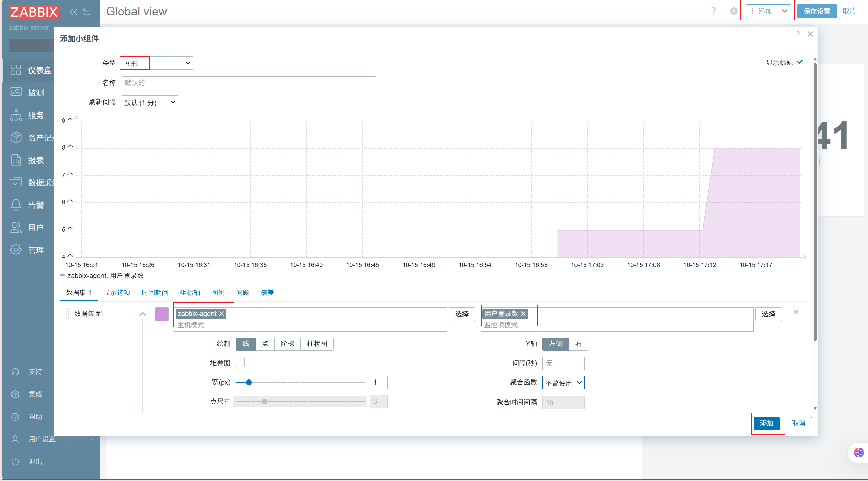The height and width of the screenshot is (481, 868).
Task: Remove 用户登录数 item tag with X
Action: pos(524,313)
